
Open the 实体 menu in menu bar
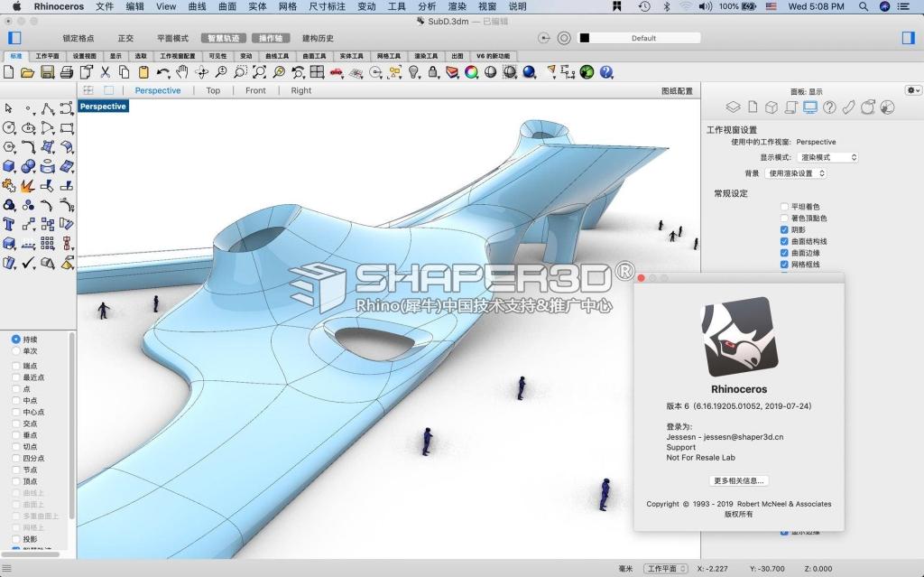(x=257, y=6)
